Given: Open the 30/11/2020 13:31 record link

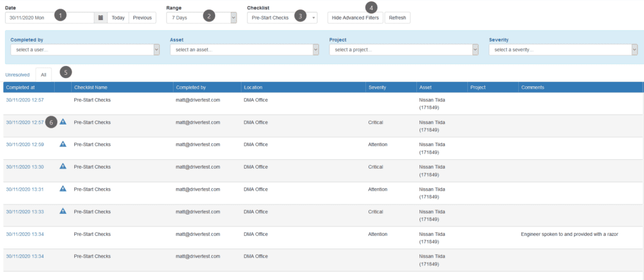Looking at the screenshot, I should pyautogui.click(x=25, y=189).
